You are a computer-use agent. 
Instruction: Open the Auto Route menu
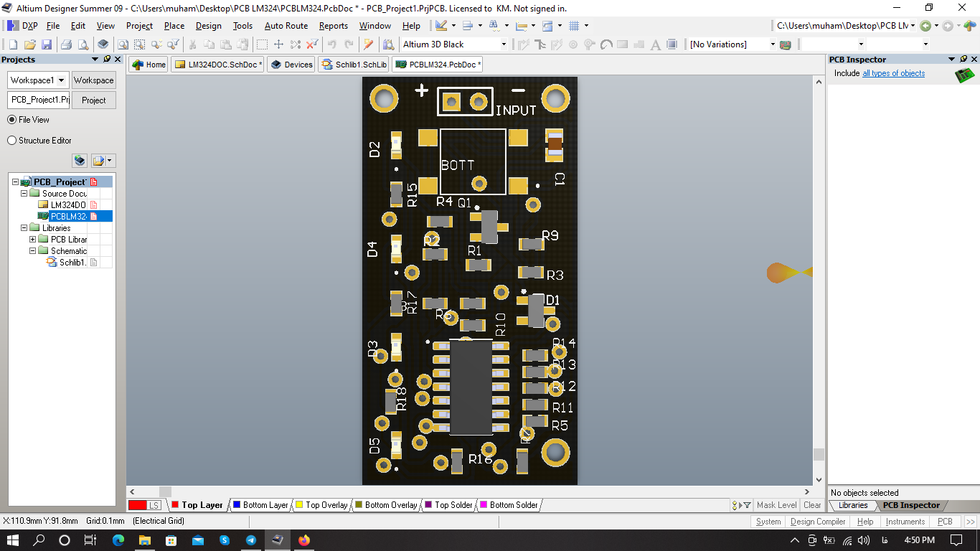(x=286, y=26)
